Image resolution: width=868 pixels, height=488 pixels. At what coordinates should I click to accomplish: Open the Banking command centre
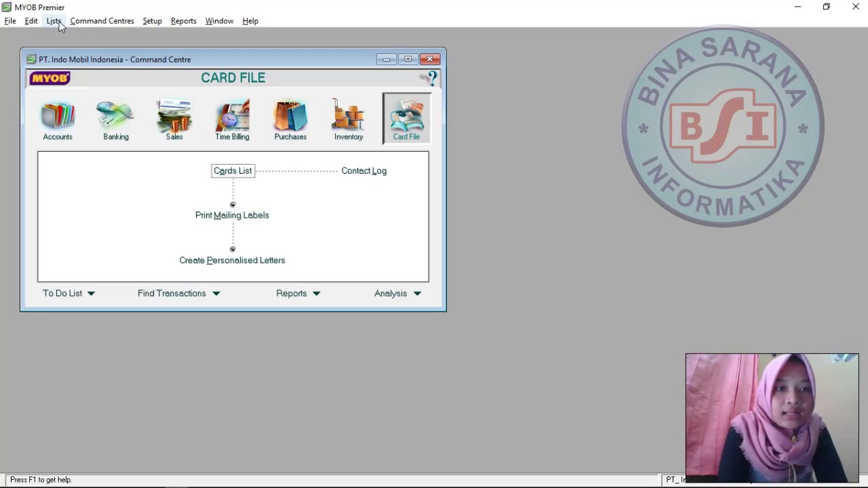click(x=116, y=121)
